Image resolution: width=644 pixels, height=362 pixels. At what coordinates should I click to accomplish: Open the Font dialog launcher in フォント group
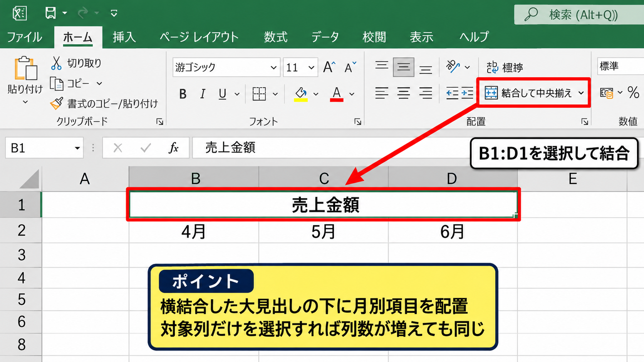click(x=358, y=122)
